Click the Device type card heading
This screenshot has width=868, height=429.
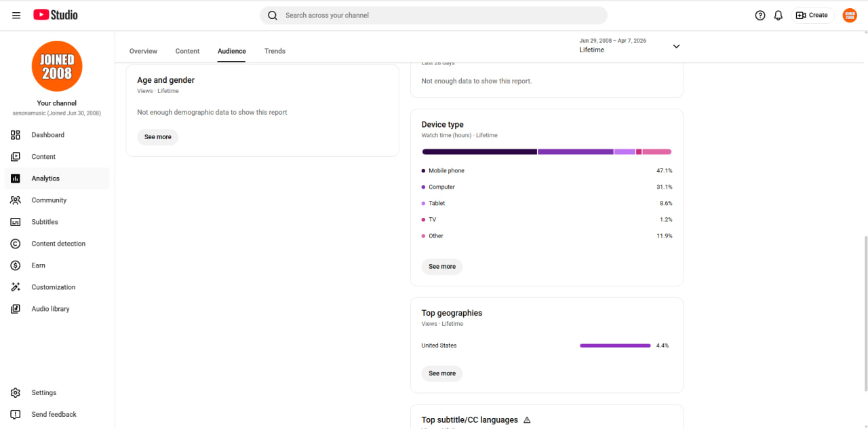pos(443,125)
